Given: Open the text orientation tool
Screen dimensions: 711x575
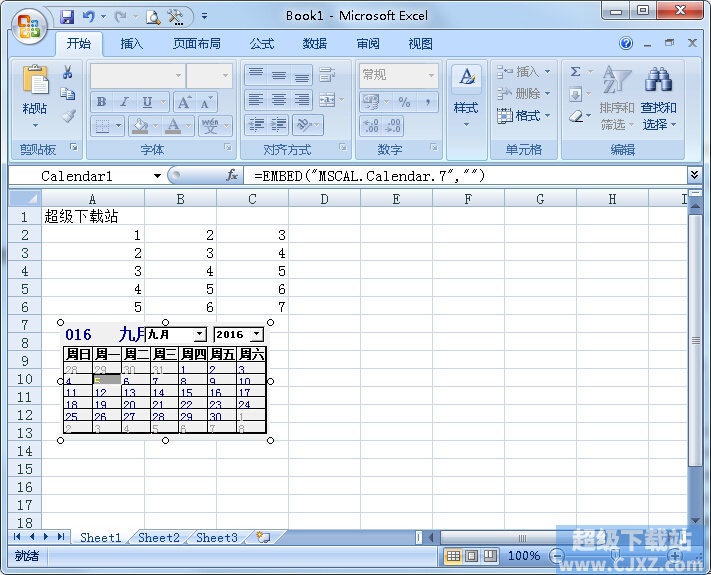Looking at the screenshot, I should (x=304, y=125).
